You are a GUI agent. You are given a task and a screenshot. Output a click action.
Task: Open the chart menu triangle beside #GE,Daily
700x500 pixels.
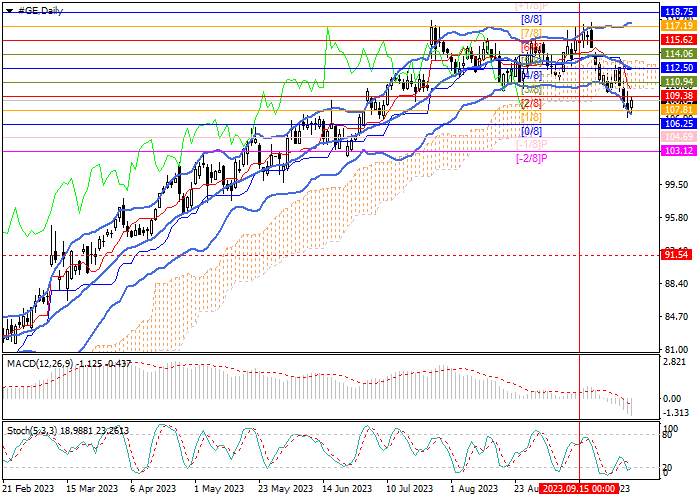[x=9, y=11]
